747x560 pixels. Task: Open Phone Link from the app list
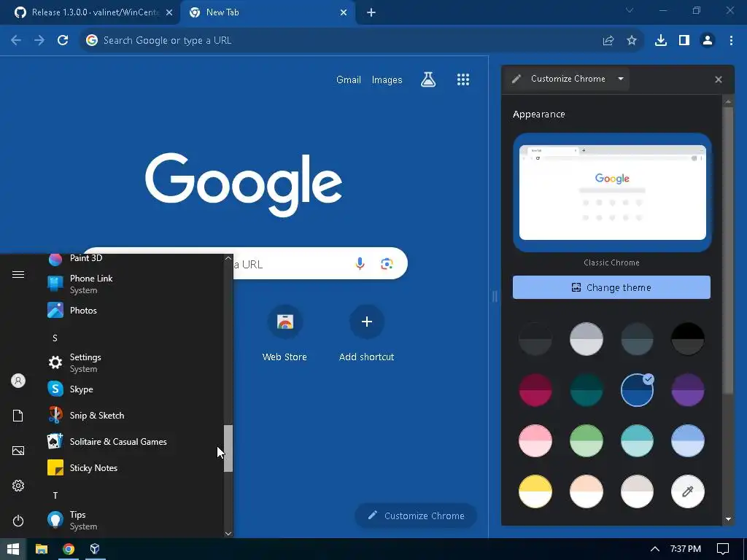[x=133, y=284]
